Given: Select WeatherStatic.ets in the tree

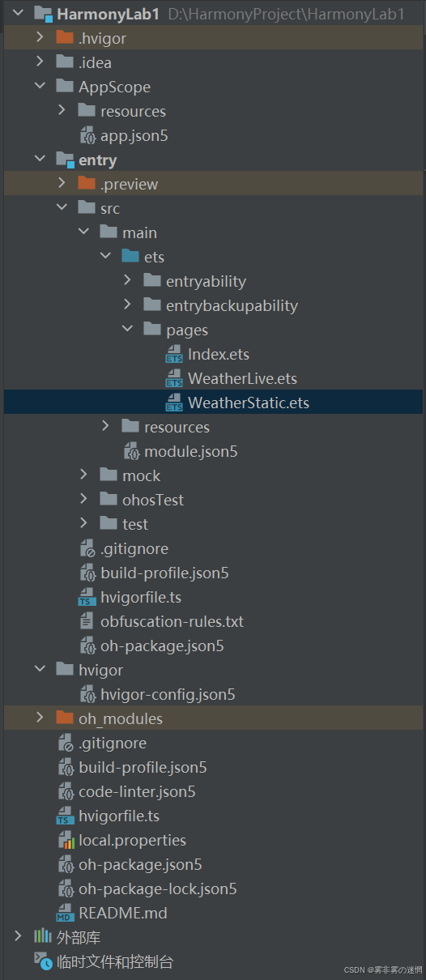Looking at the screenshot, I should click(x=213, y=403).
